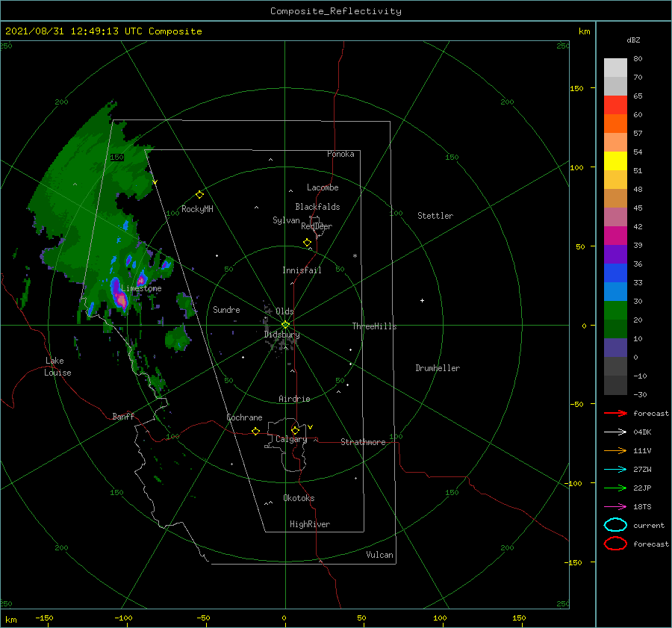Viewport: 672px width, 628px height.
Task: Click the purple swatch between 39 and 36
Action: point(615,254)
